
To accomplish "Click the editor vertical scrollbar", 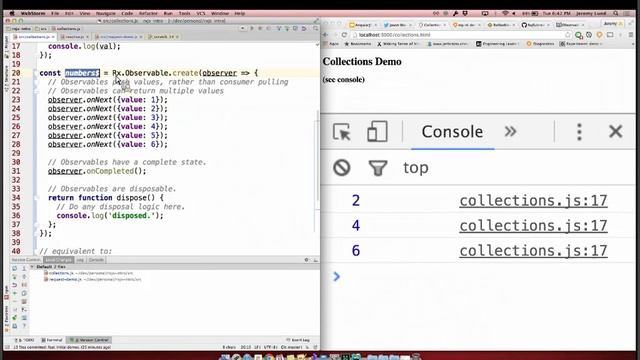I will (318, 155).
